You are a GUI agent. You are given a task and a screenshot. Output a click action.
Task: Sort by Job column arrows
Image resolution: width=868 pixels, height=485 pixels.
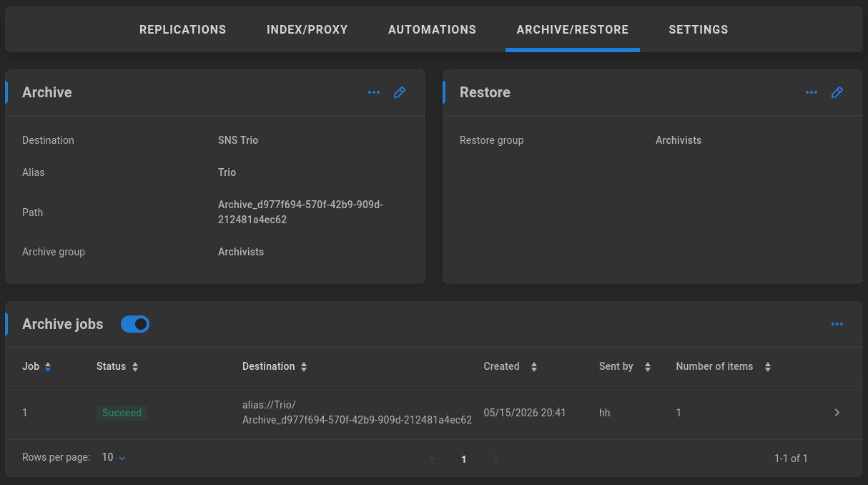click(x=48, y=367)
